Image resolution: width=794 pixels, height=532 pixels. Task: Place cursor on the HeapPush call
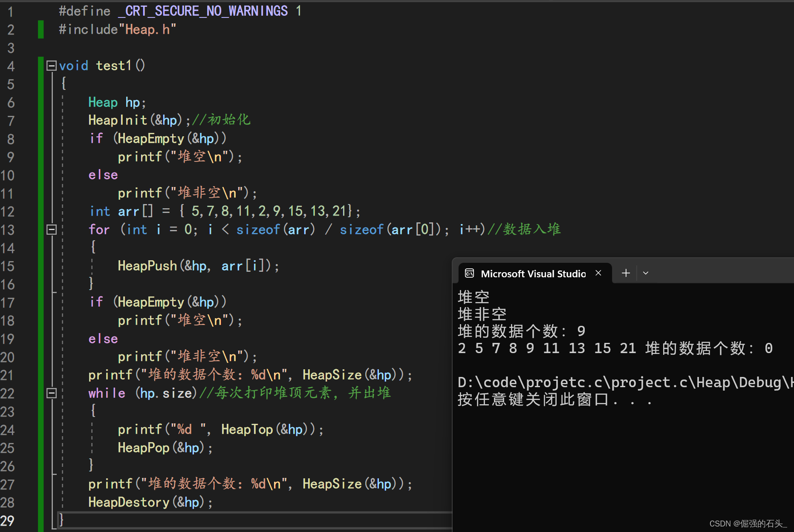click(147, 265)
